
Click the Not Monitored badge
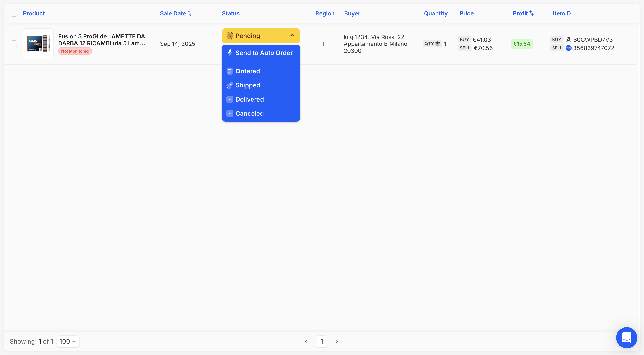pyautogui.click(x=75, y=51)
